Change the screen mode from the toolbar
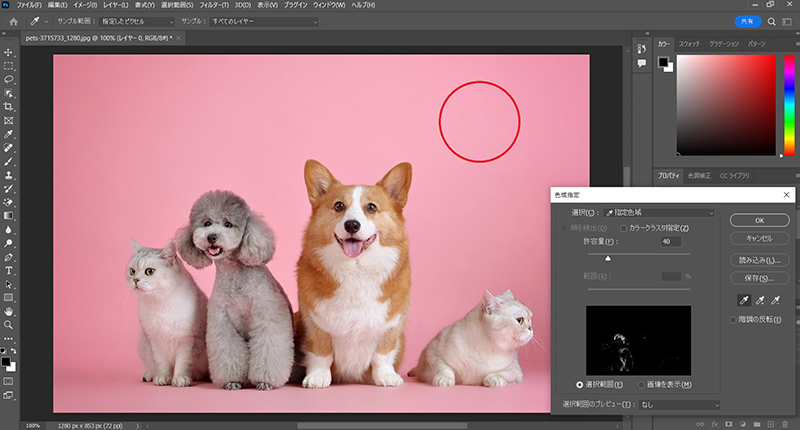The width and height of the screenshot is (800, 430). coord(9,395)
